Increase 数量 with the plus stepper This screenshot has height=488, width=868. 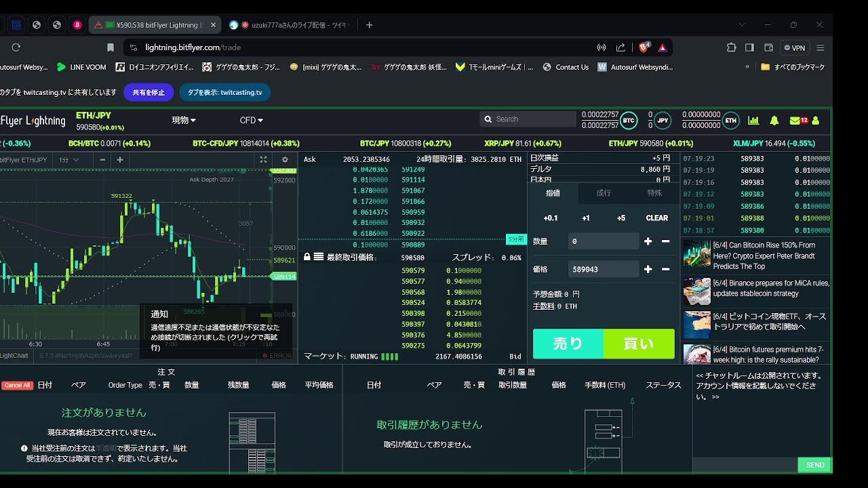(x=648, y=241)
